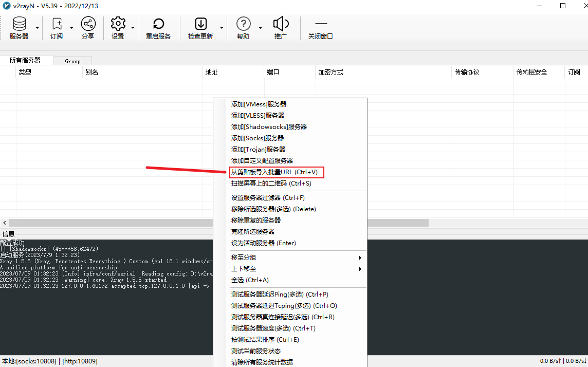Click the horizontal scrollbar left arrow
Screen dimensions: 588x367
5,223
